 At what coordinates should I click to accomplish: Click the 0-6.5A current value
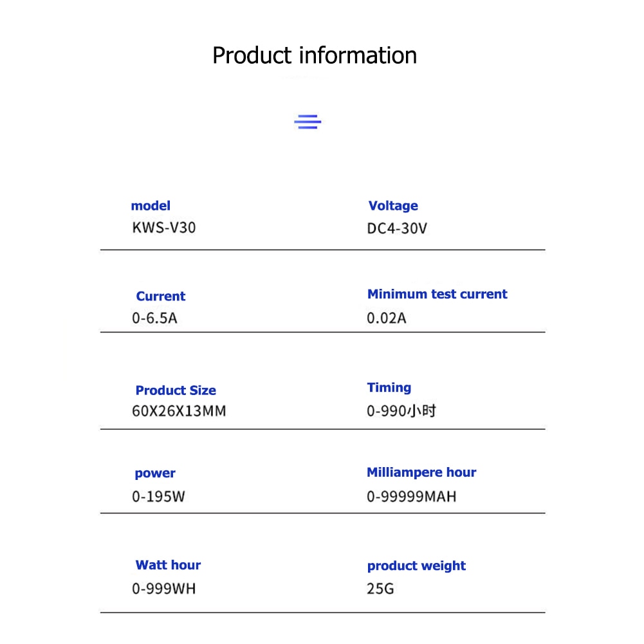pyautogui.click(x=154, y=318)
